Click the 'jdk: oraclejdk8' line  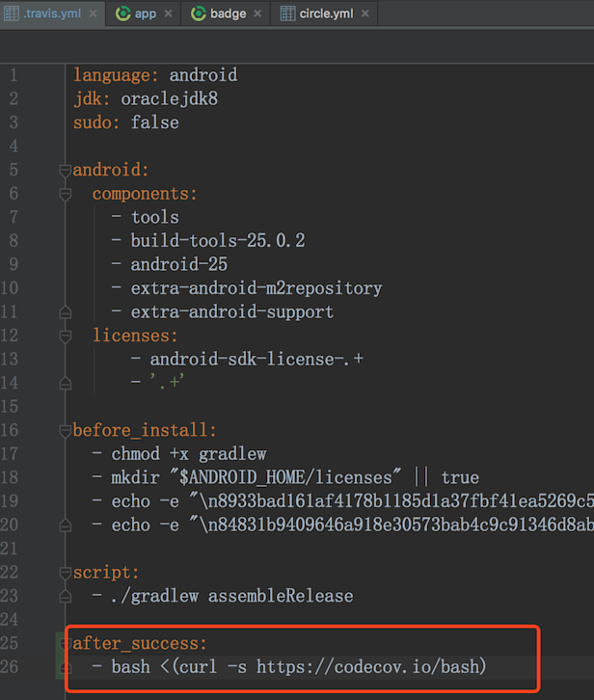coord(146,98)
